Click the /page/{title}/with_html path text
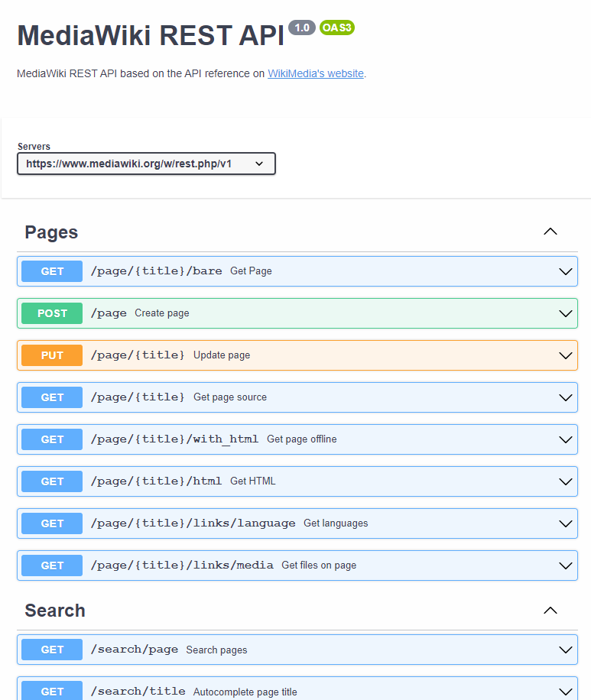 click(174, 439)
